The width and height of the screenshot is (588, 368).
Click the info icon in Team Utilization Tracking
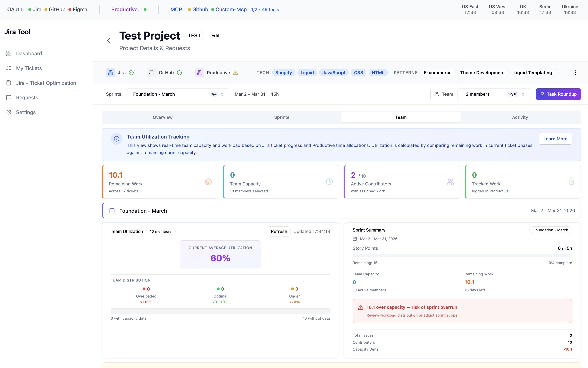click(x=117, y=139)
